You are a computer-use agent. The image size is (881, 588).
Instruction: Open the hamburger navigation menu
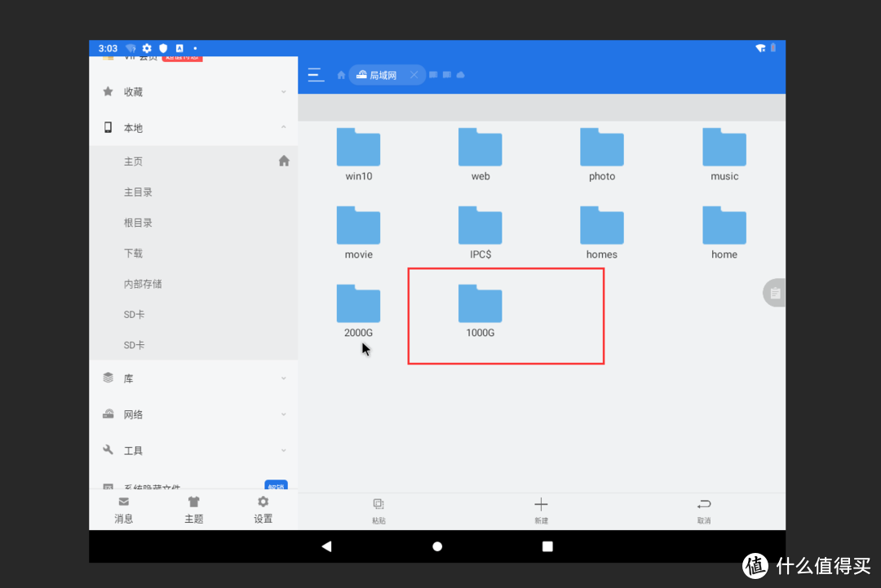point(316,75)
